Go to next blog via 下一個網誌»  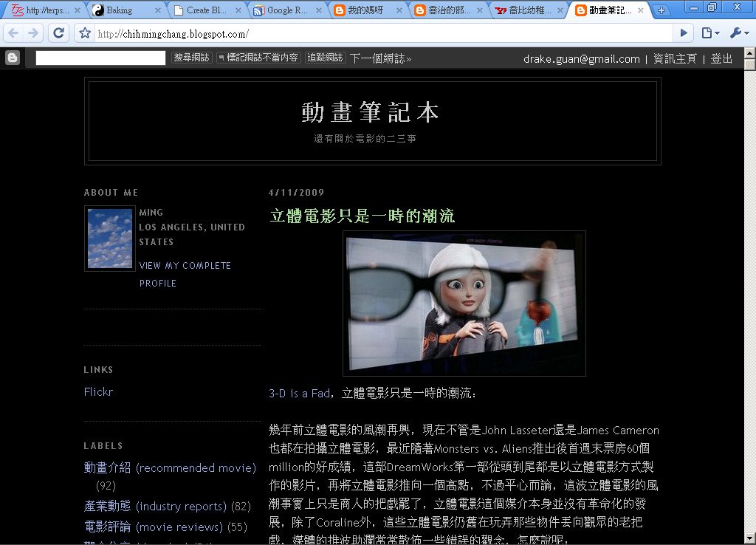[x=380, y=59]
